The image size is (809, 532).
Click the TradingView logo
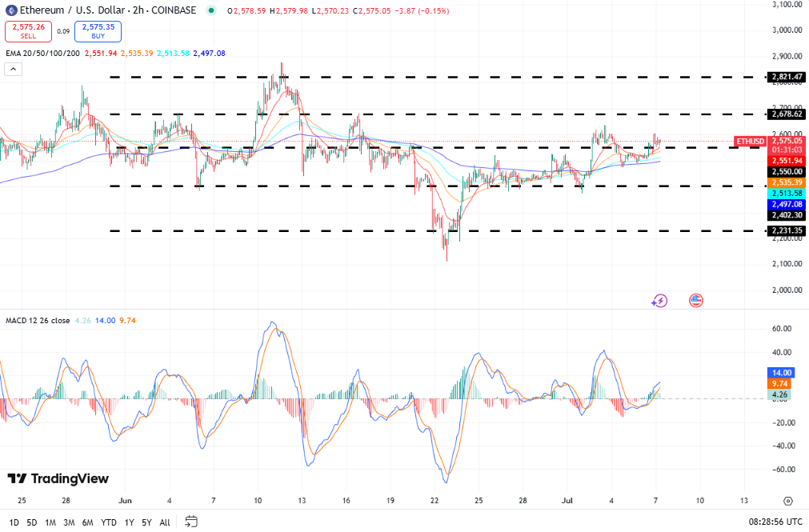pos(58,479)
